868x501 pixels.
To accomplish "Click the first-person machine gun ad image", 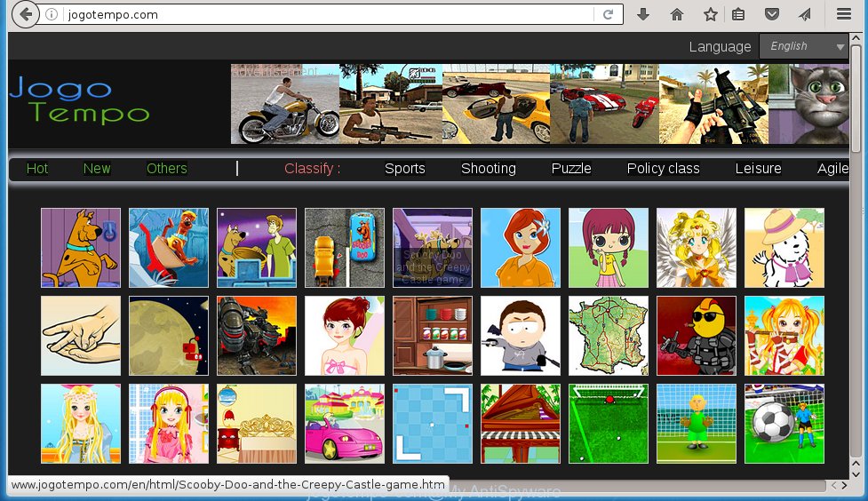I will [713, 104].
